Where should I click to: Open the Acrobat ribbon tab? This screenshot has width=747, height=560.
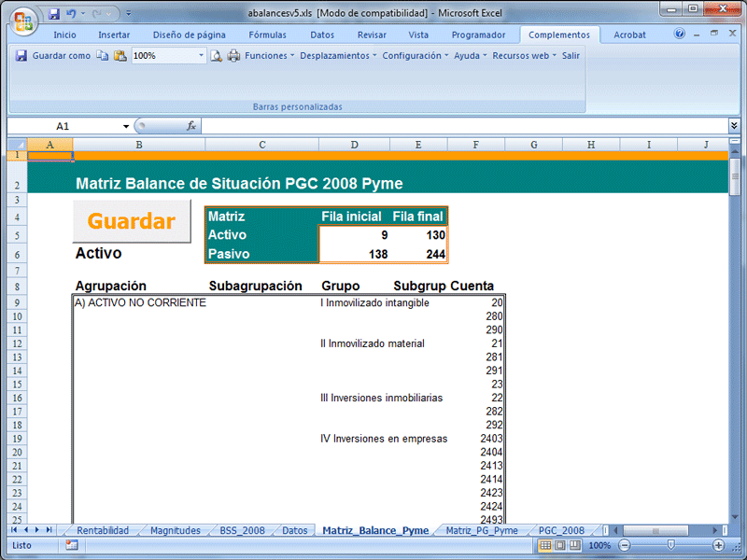[x=629, y=35]
